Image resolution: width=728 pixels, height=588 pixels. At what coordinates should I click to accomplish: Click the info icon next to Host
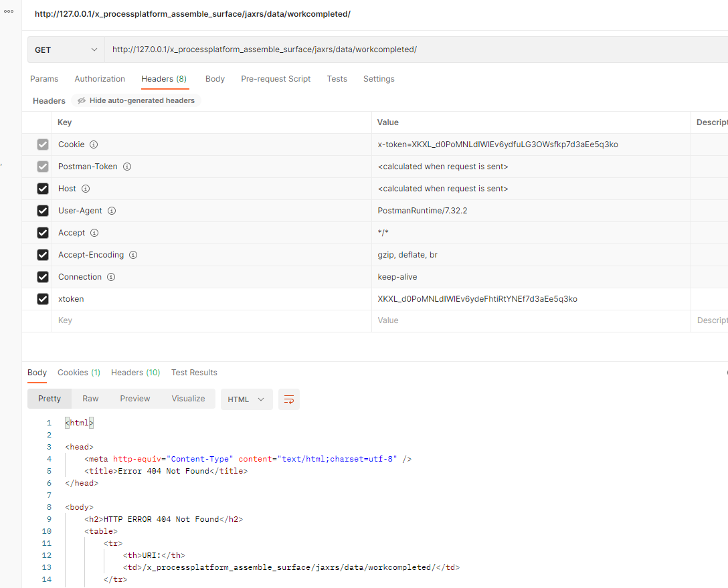point(86,189)
